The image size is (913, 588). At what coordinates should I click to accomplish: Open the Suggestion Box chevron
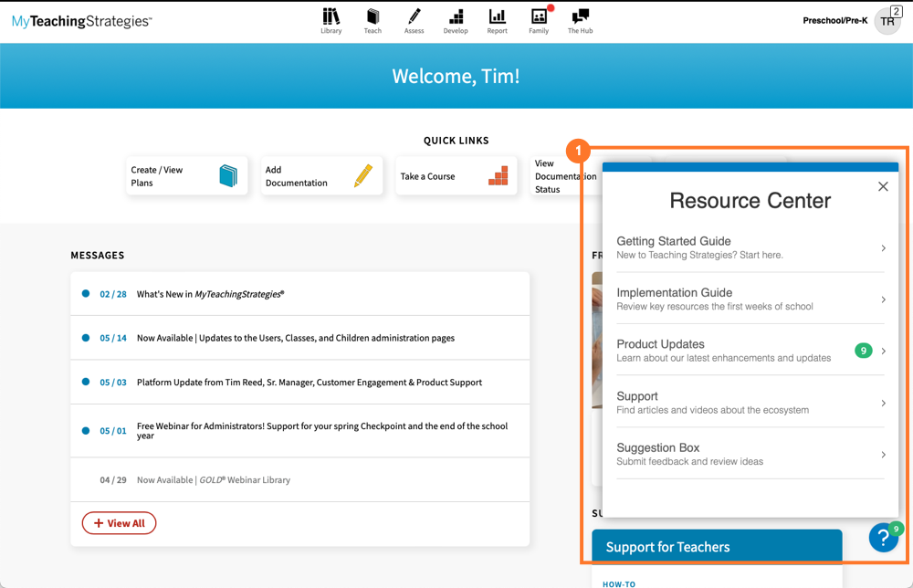point(883,453)
